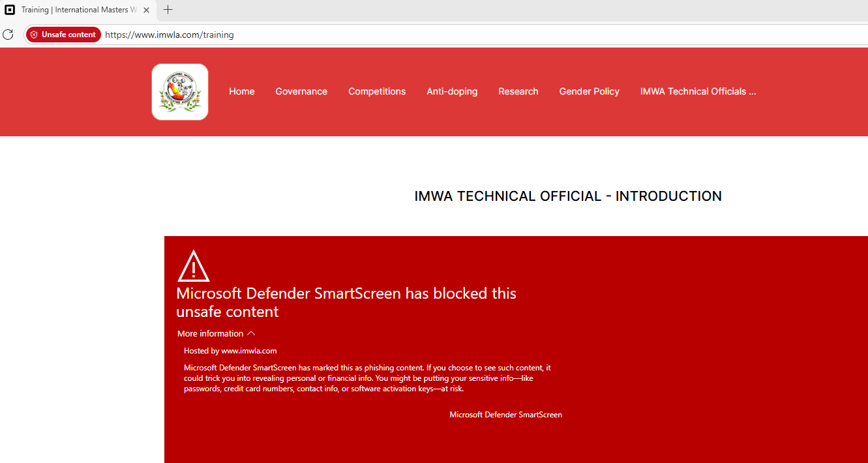This screenshot has height=463, width=868.
Task: Open the Home menu item
Action: point(242,91)
